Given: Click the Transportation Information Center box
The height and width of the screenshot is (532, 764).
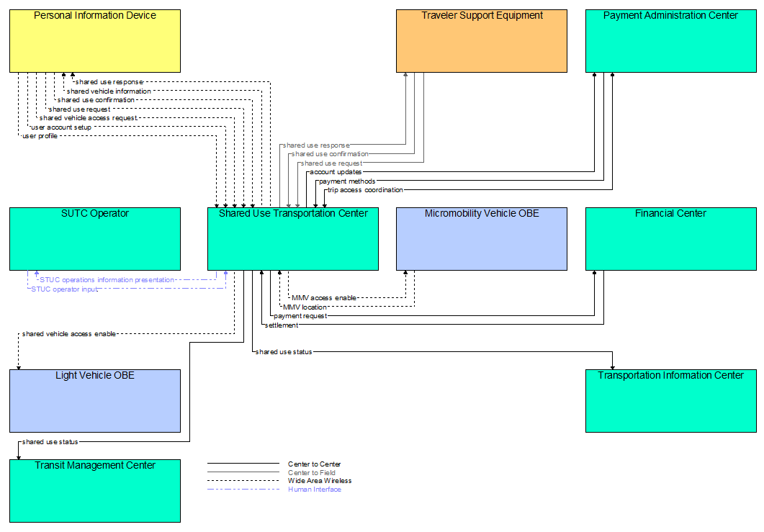Looking at the screenshot, I should [670, 401].
